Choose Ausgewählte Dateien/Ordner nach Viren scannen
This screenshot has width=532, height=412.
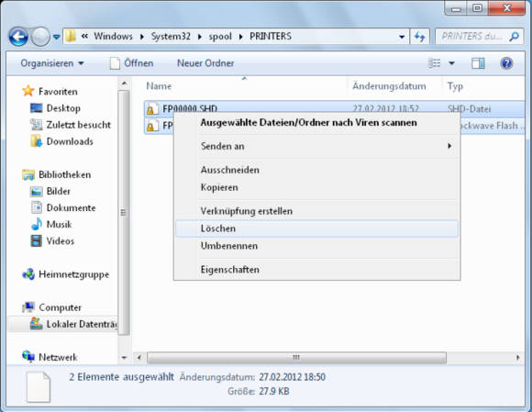(x=308, y=123)
